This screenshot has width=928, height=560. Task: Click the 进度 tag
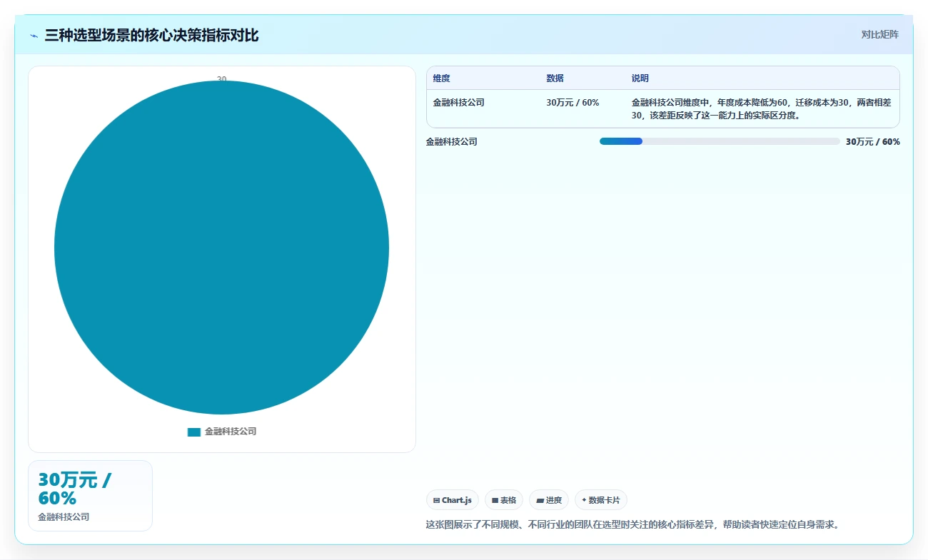(549, 500)
